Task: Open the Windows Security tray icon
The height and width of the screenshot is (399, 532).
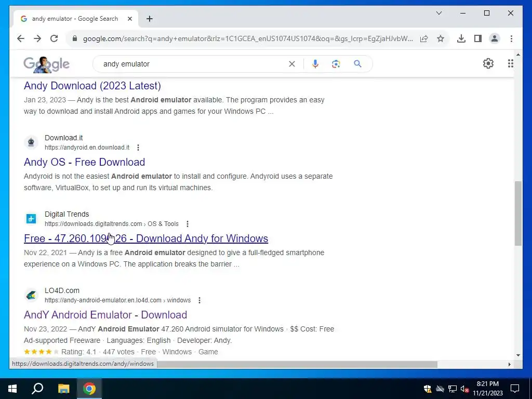Action: (x=428, y=389)
